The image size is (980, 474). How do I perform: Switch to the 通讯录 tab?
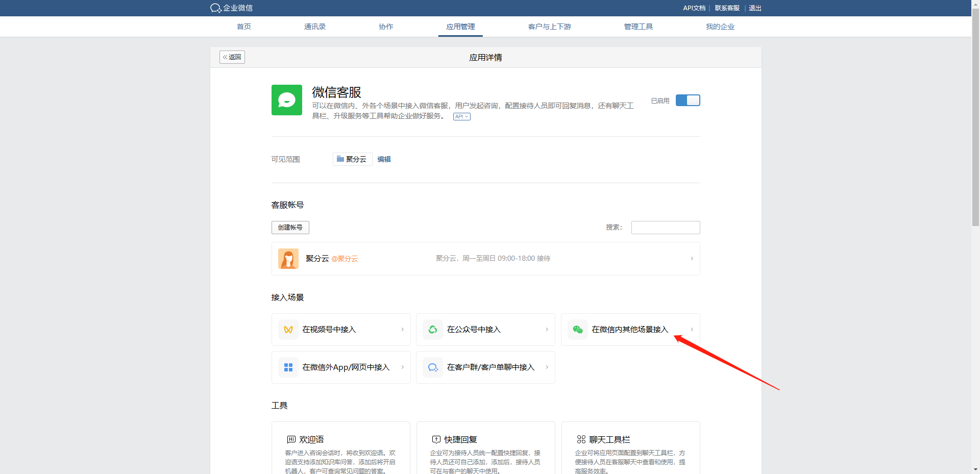pos(314,27)
